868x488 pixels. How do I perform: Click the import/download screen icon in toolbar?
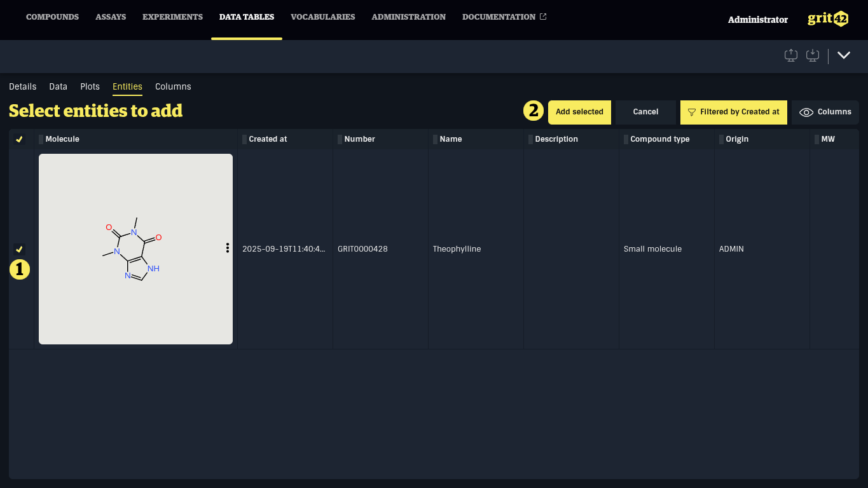pos(813,55)
